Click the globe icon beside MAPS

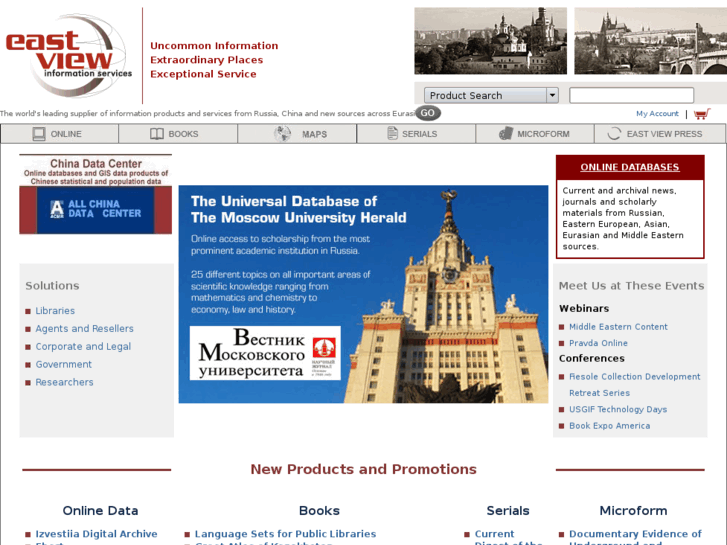(x=282, y=134)
